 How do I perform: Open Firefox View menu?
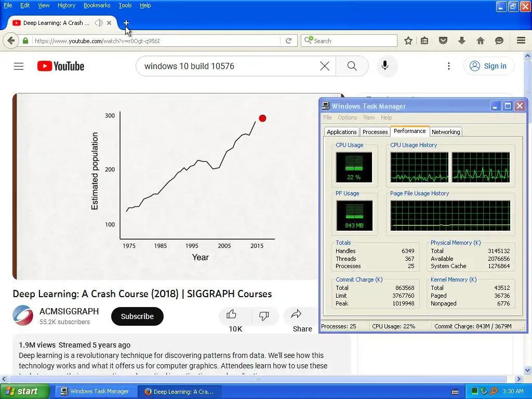44,5
